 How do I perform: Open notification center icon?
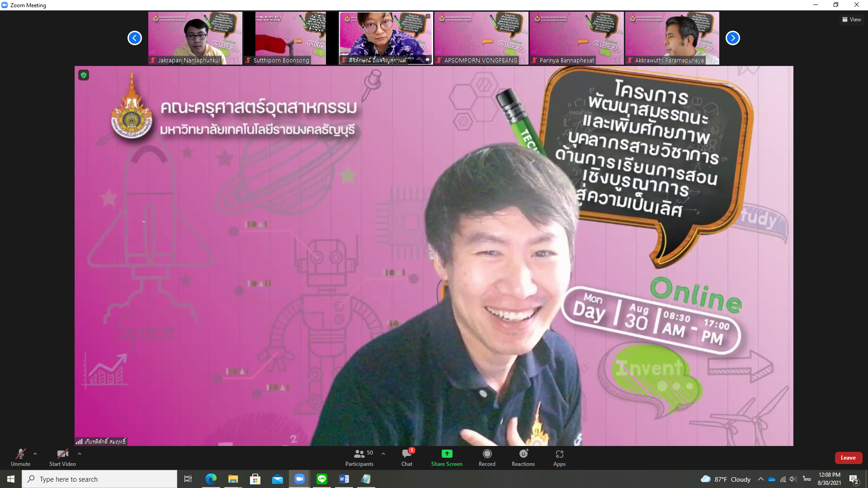(x=854, y=479)
